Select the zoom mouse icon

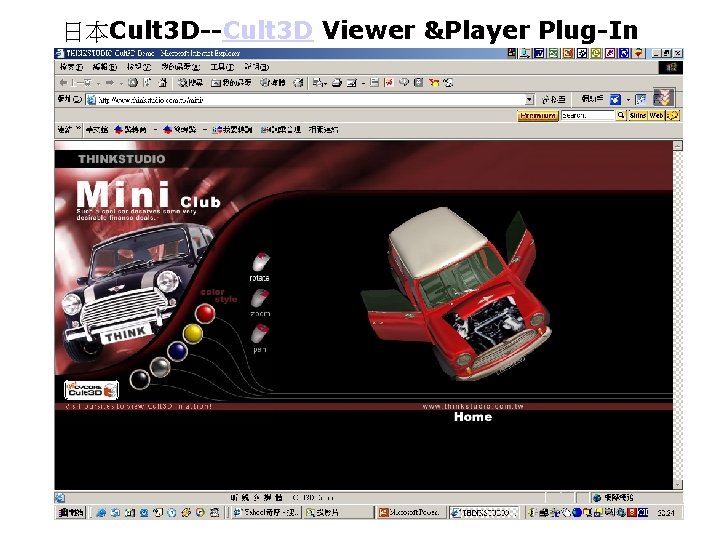260,298
